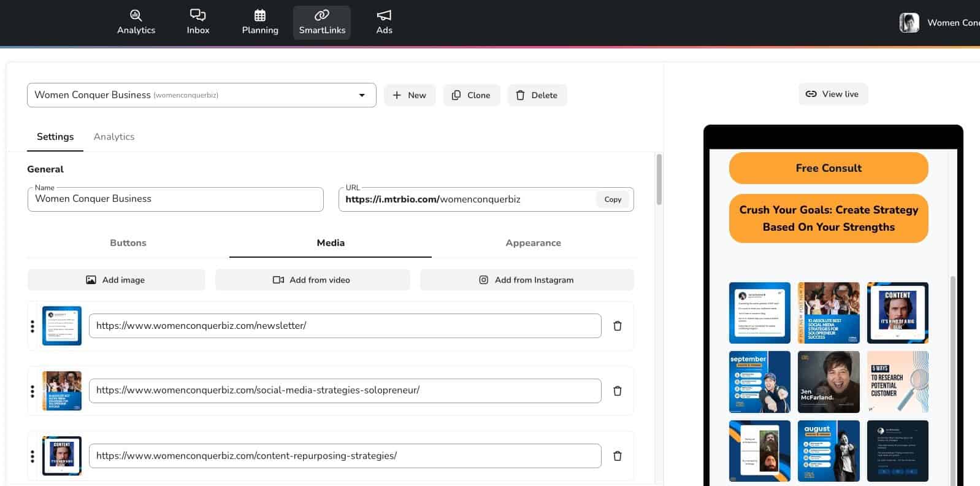Image resolution: width=980 pixels, height=486 pixels.
Task: Click drag handle of content-repurposing row
Action: (33, 456)
